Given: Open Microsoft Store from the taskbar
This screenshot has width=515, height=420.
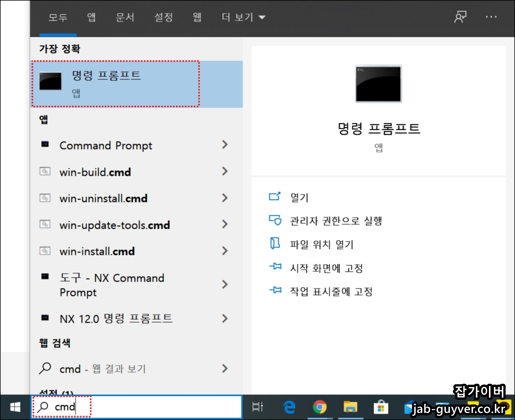Looking at the screenshot, I should pos(381,406).
